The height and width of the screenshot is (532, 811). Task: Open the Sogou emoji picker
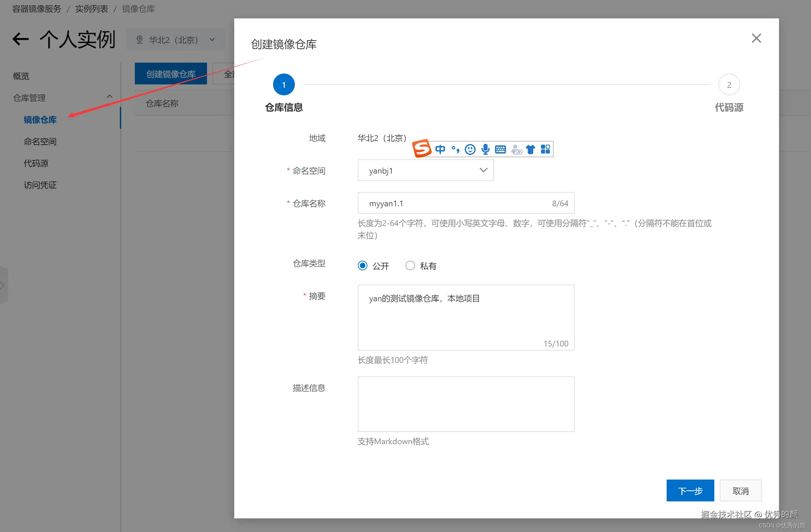pyautogui.click(x=470, y=149)
